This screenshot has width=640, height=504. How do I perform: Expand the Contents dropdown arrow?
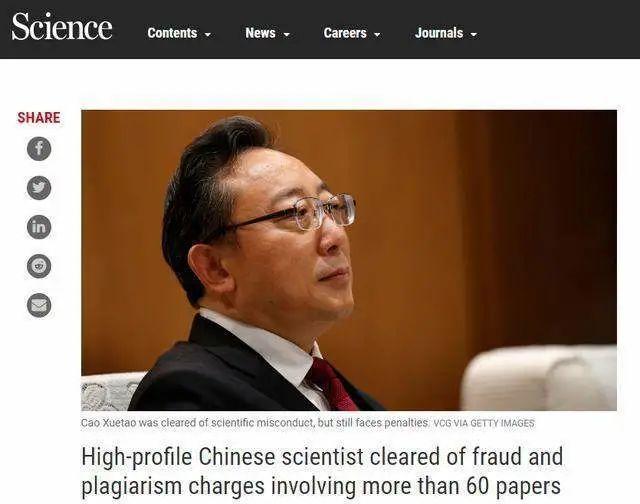[208, 35]
